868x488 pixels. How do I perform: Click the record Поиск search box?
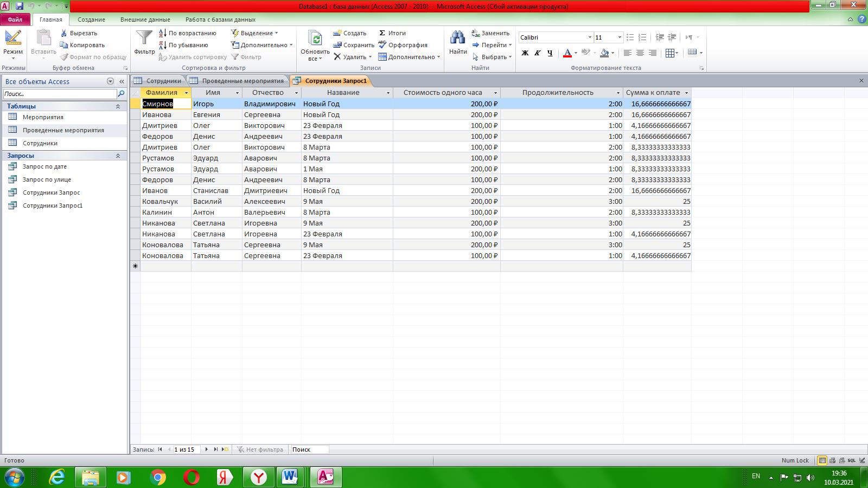[x=309, y=450]
